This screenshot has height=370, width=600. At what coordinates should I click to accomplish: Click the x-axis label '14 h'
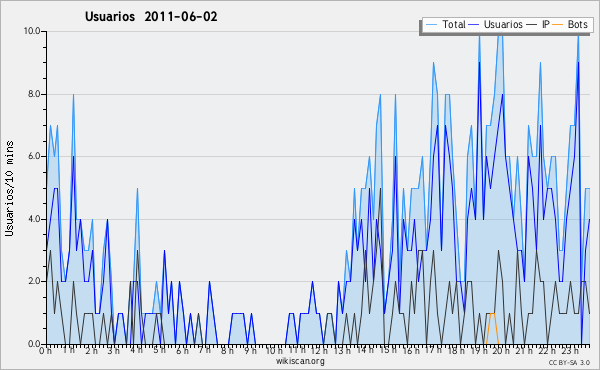tap(365, 350)
